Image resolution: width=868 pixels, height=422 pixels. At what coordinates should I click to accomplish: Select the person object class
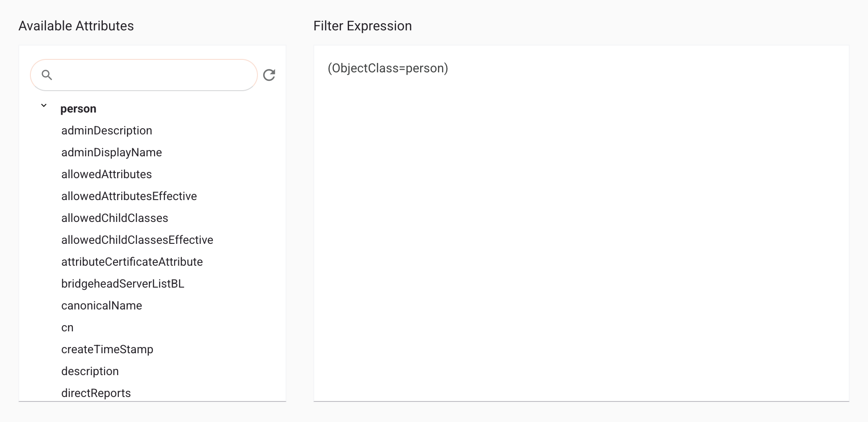[79, 108]
